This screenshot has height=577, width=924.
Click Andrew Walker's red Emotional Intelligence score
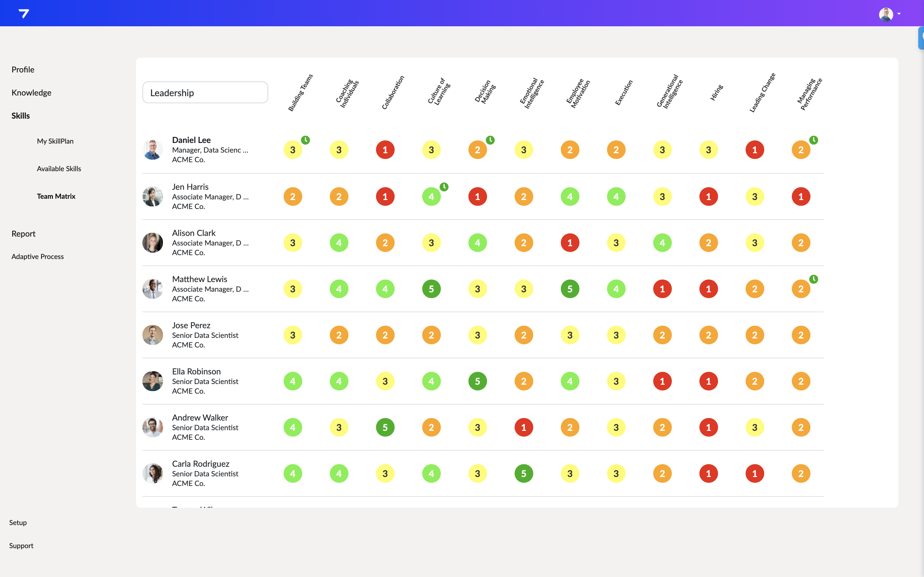(524, 427)
